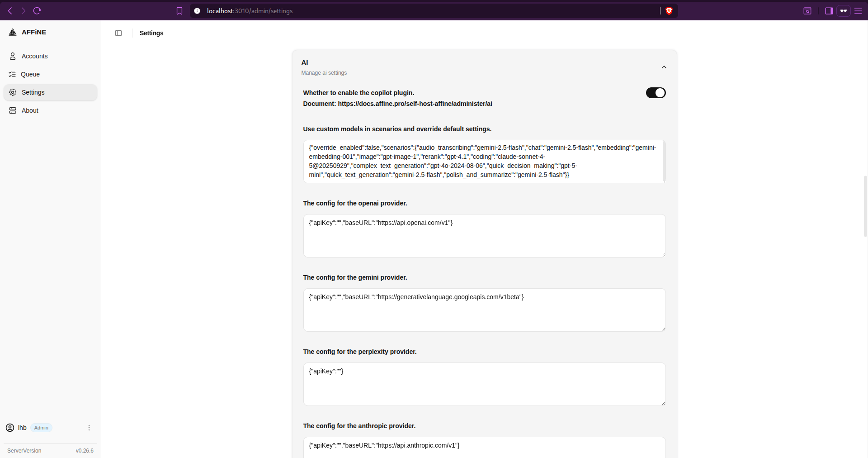Open the Queue page in sidebar

[50, 74]
